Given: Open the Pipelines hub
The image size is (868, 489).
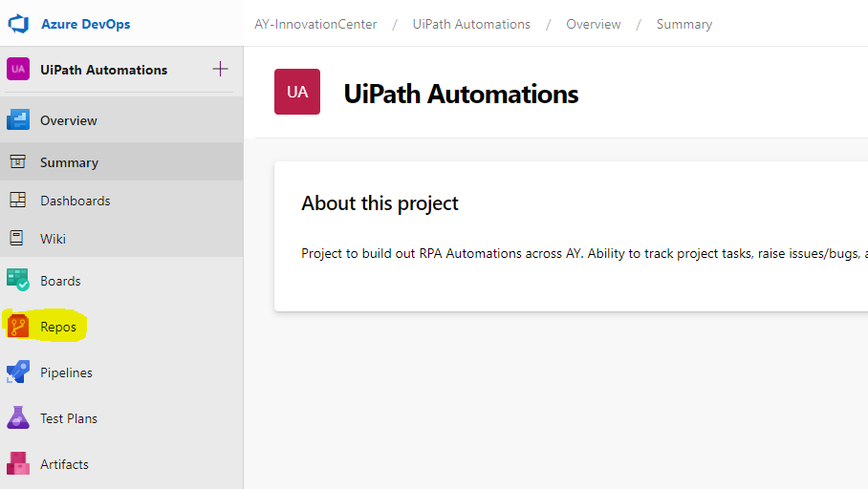Looking at the screenshot, I should point(66,372).
